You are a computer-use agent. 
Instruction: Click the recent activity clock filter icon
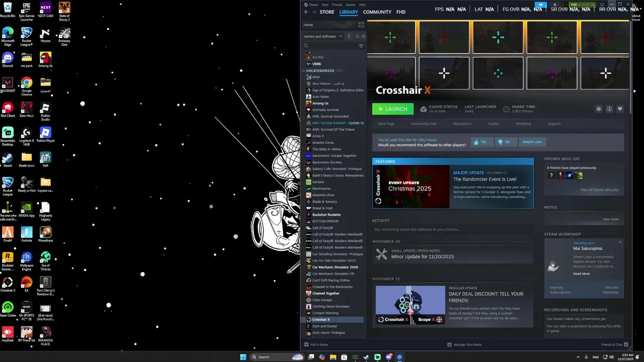pos(357,36)
